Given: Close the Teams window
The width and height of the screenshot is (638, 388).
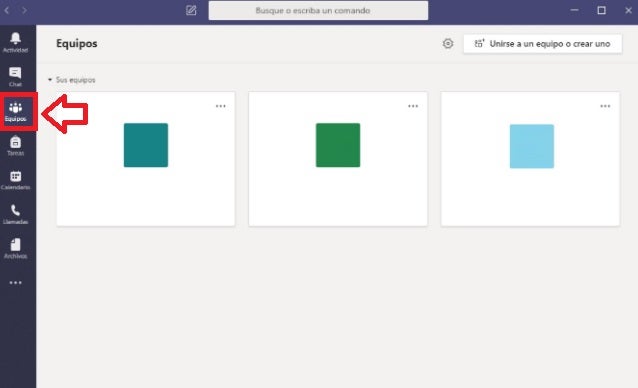Looking at the screenshot, I should [628, 11].
